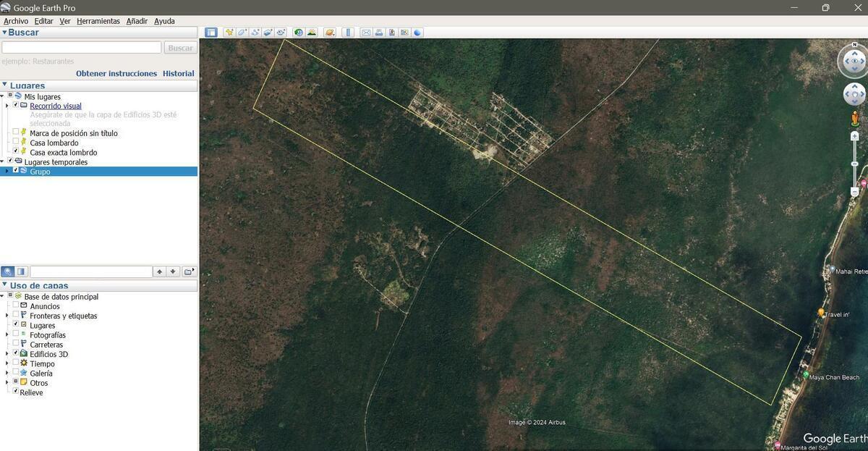Open the Archivo menu

(x=16, y=21)
